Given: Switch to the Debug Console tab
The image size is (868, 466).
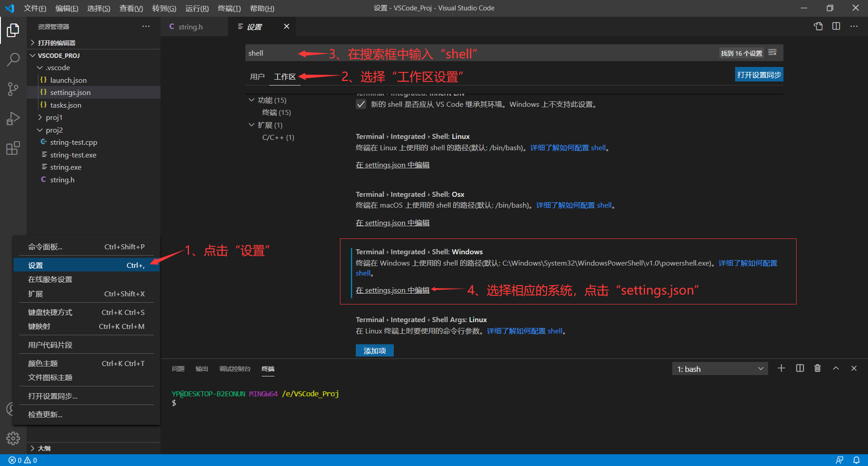Looking at the screenshot, I should pos(235,369).
